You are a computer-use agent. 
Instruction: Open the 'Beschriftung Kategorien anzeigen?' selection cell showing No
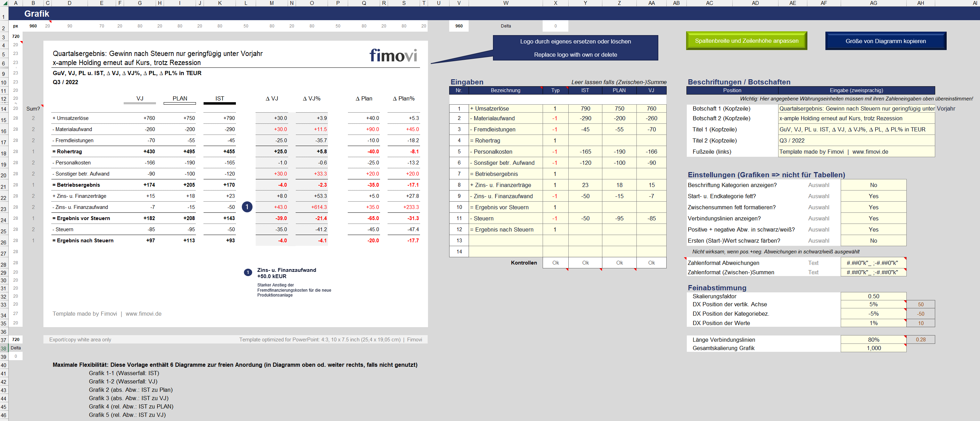pyautogui.click(x=873, y=185)
